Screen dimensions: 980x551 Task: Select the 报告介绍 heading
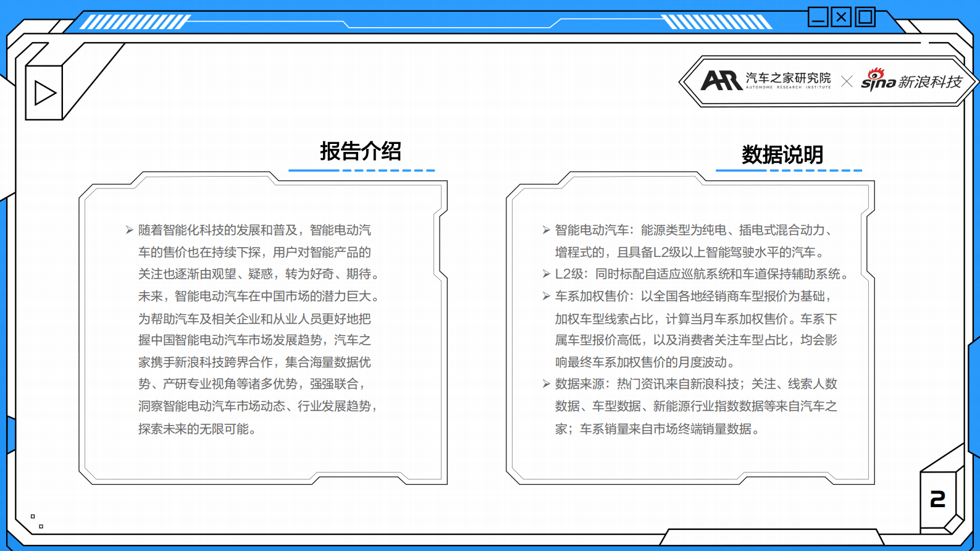coord(361,151)
